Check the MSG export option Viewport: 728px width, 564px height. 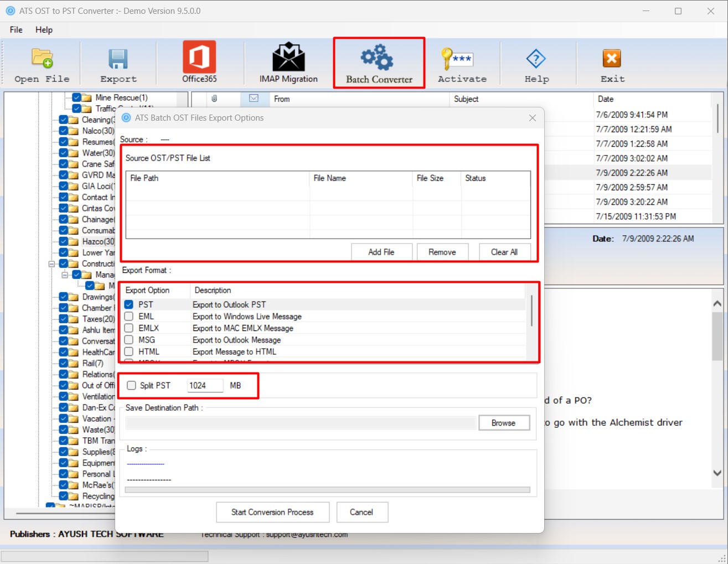(x=129, y=340)
